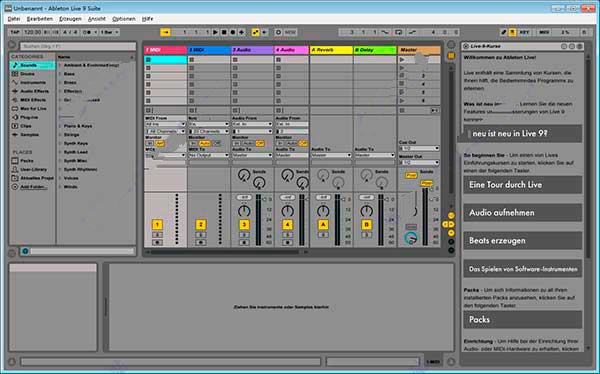Expand the Strings sounds folder

(x=60, y=135)
